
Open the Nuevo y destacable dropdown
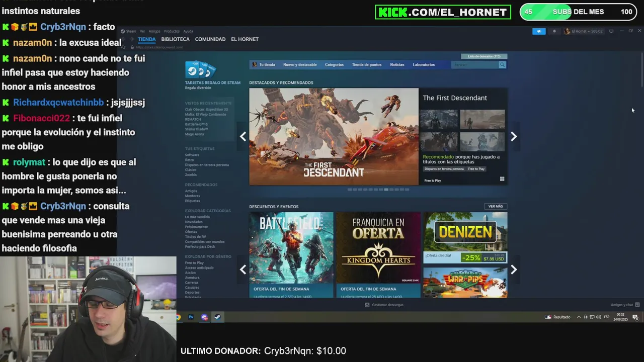click(300, 65)
